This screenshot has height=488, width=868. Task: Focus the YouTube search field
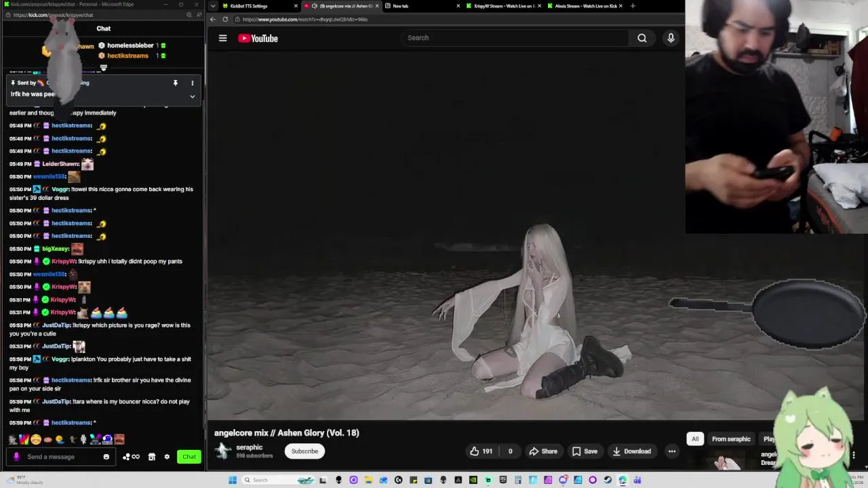pos(515,38)
